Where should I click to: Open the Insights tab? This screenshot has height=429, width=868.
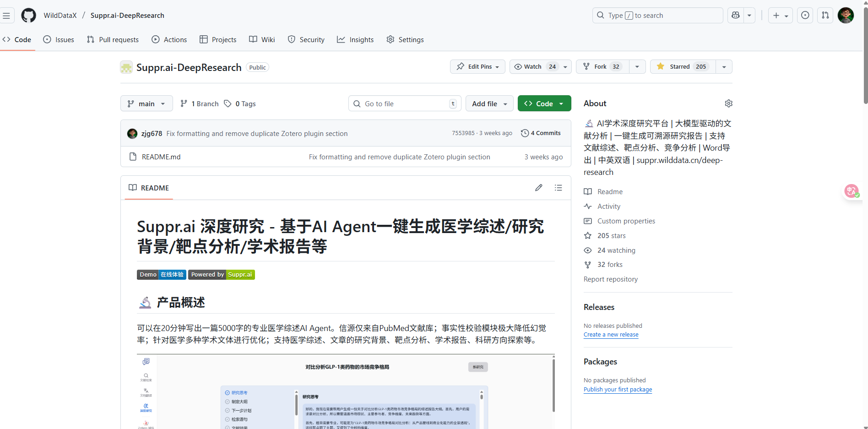pyautogui.click(x=355, y=40)
